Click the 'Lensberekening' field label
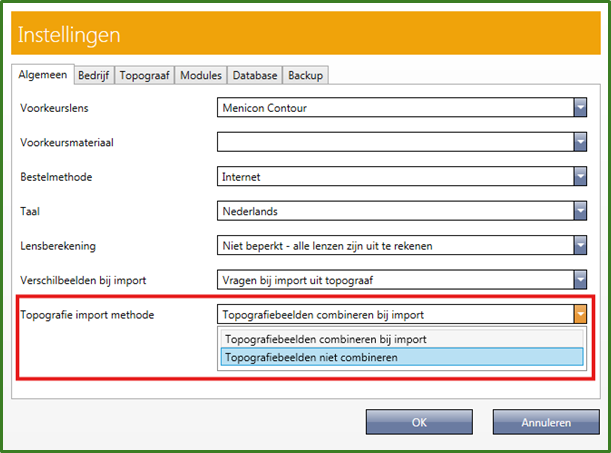 (58, 246)
